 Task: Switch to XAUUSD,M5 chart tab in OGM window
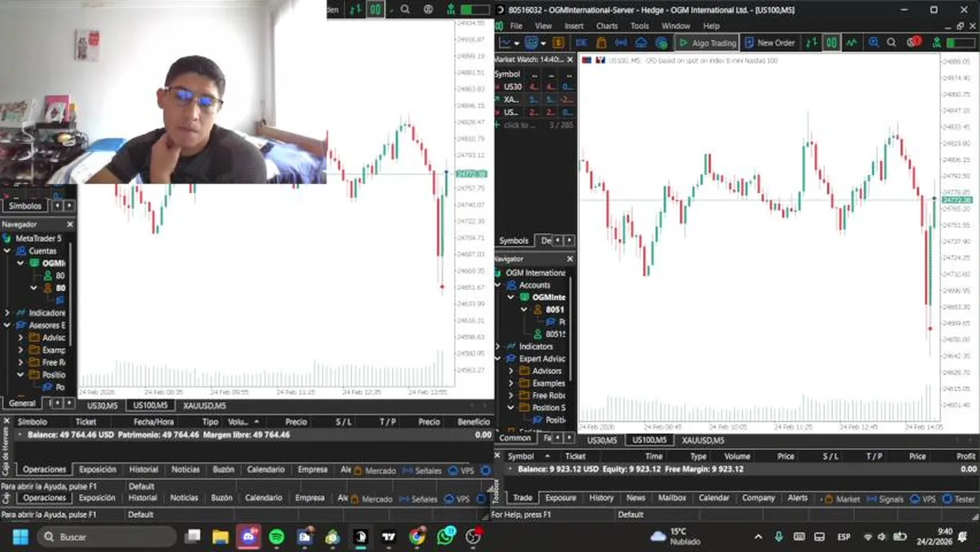tap(702, 440)
